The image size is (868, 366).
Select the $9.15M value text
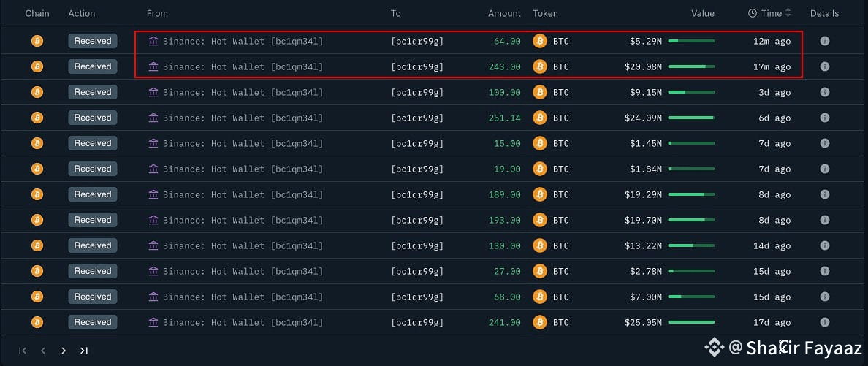tap(645, 93)
